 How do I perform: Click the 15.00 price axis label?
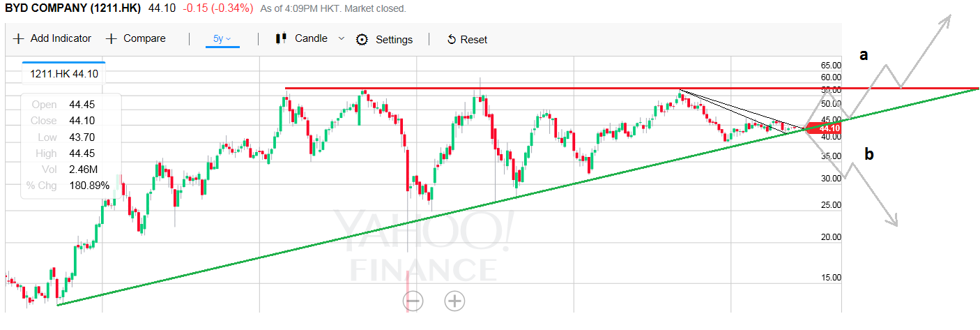832,277
